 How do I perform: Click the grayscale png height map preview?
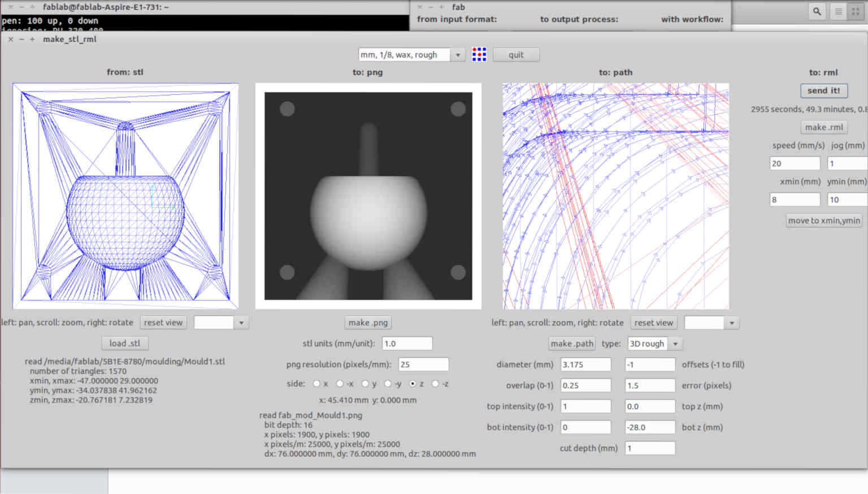[x=368, y=196]
